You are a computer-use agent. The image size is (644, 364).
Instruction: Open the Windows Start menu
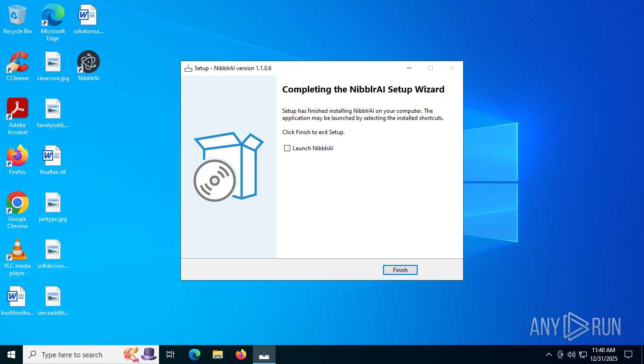tap(11, 355)
